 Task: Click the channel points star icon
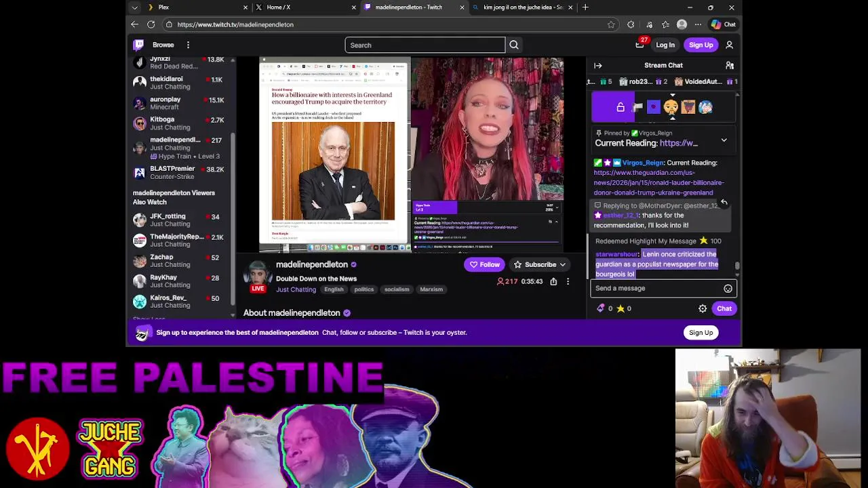pos(620,308)
